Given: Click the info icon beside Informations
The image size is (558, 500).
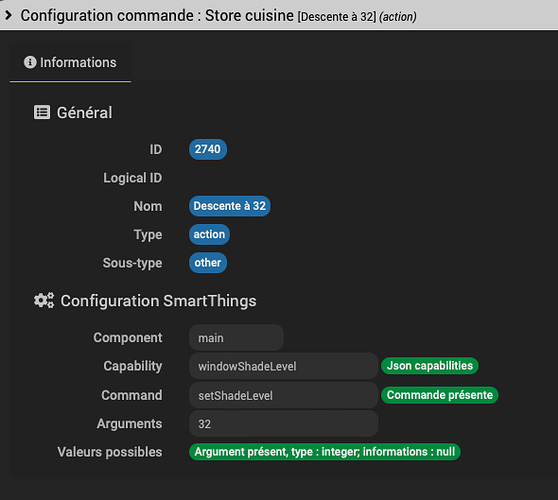Looking at the screenshot, I should coord(30,62).
